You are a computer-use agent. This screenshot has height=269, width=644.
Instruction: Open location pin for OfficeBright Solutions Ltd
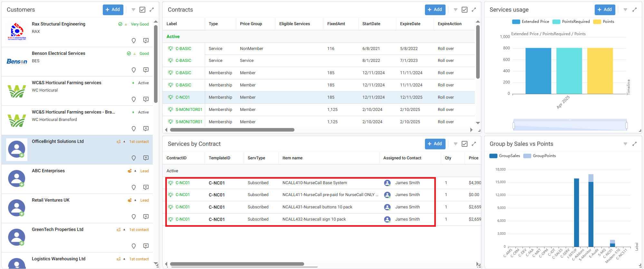click(x=134, y=158)
